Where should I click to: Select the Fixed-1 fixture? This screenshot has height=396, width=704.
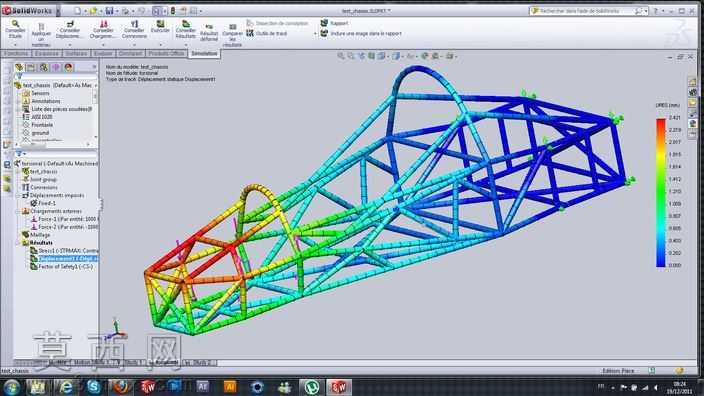pos(43,203)
